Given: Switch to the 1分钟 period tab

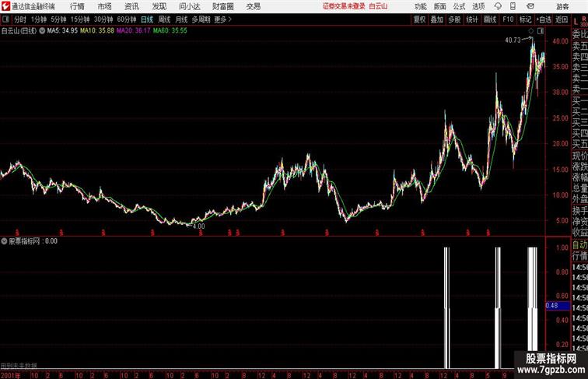Looking at the screenshot, I should (39, 19).
